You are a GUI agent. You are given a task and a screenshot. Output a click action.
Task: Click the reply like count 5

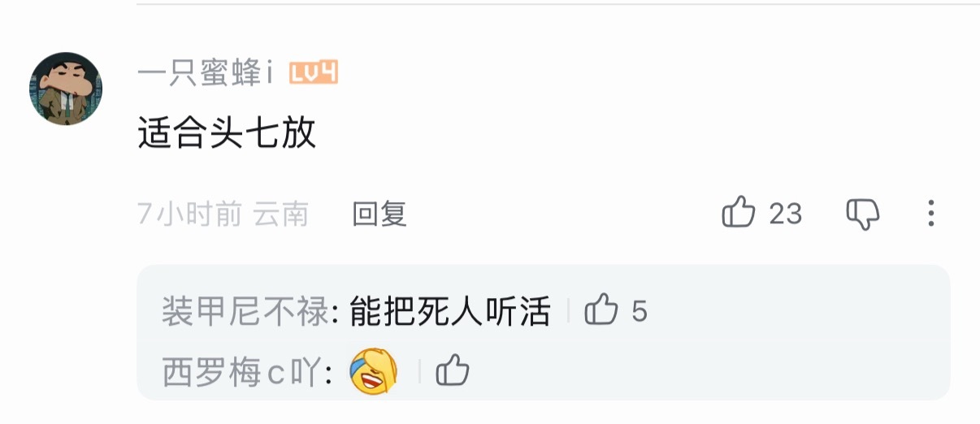tap(640, 311)
